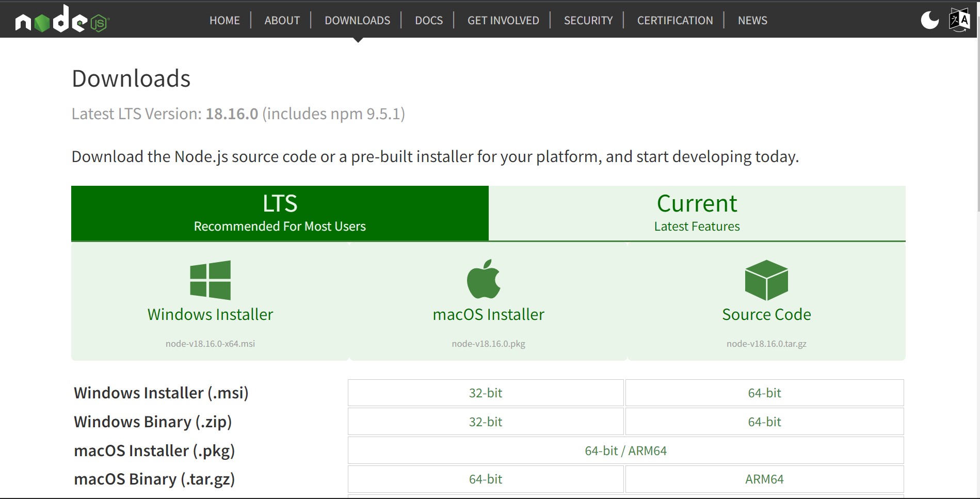
Task: Navigate to the SECURITY page
Action: pos(588,20)
